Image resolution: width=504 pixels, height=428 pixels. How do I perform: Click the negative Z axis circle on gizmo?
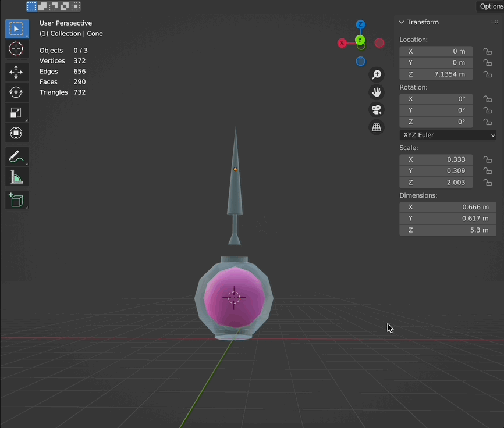tap(360, 61)
